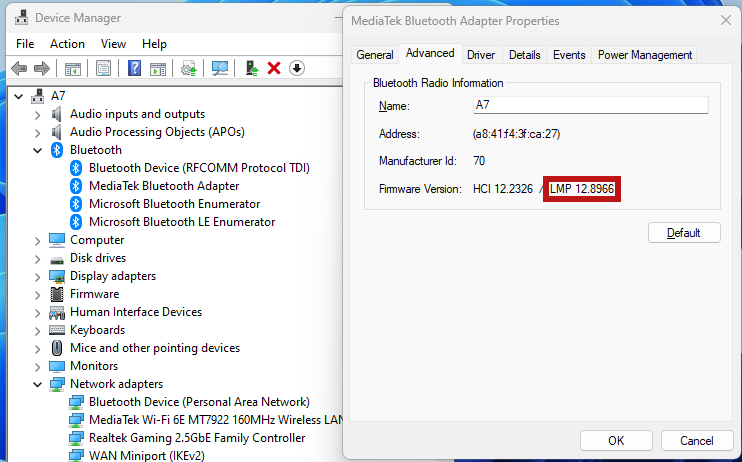
Task: Click the Display adapters icon
Action: (x=57, y=276)
